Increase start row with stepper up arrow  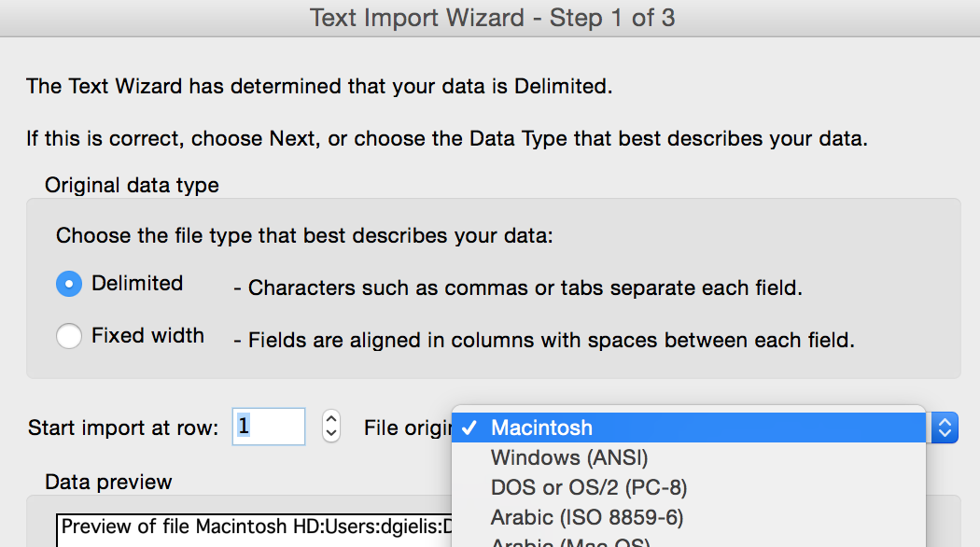pyautogui.click(x=330, y=420)
